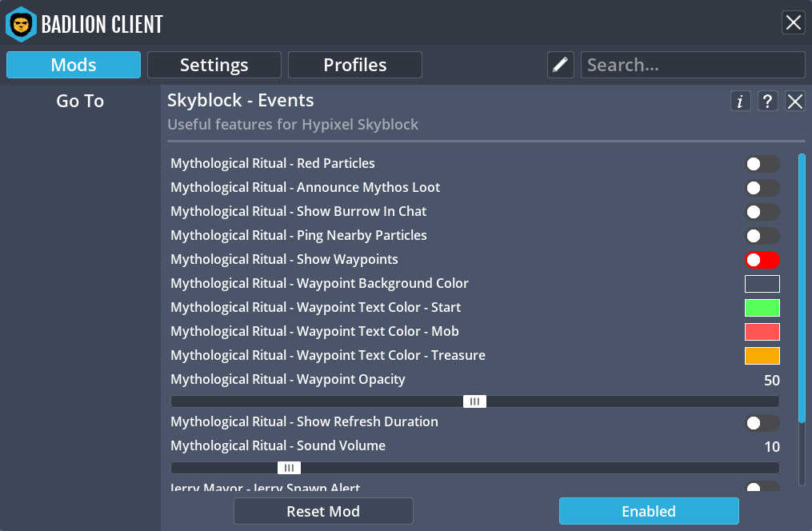Click 'Useful features for Hypixel Skyblock' subtitle
Image resolution: width=812 pixels, height=531 pixels.
click(x=293, y=125)
